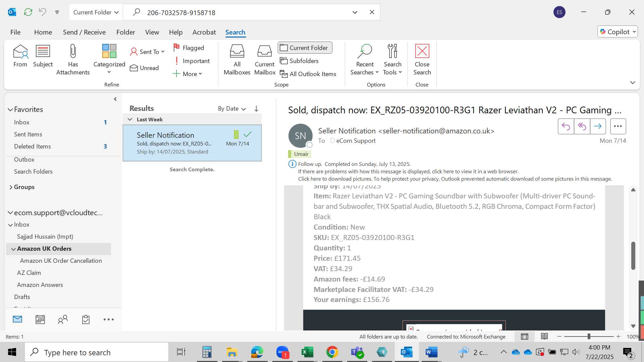Click the Subject refine icon
Image resolution: width=644 pixels, height=362 pixels.
coord(43,56)
